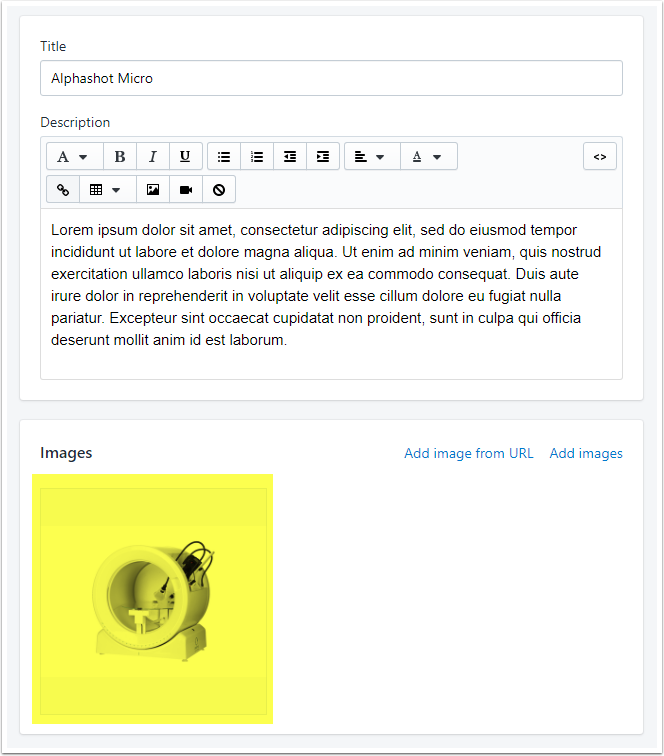Open the text alignment dropdown
This screenshot has width=664, height=756.
[372, 156]
